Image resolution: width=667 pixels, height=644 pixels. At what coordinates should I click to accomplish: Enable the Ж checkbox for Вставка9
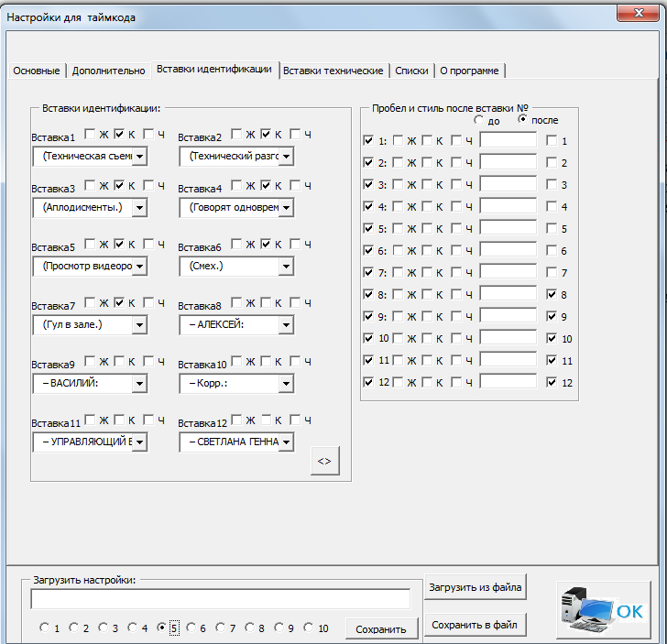[90, 362]
